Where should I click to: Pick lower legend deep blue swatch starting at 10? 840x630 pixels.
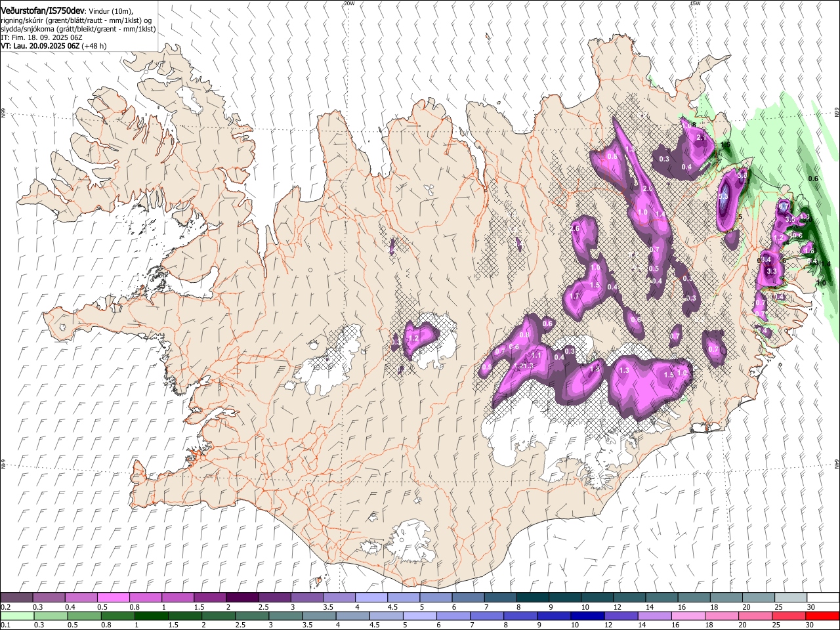click(587, 616)
